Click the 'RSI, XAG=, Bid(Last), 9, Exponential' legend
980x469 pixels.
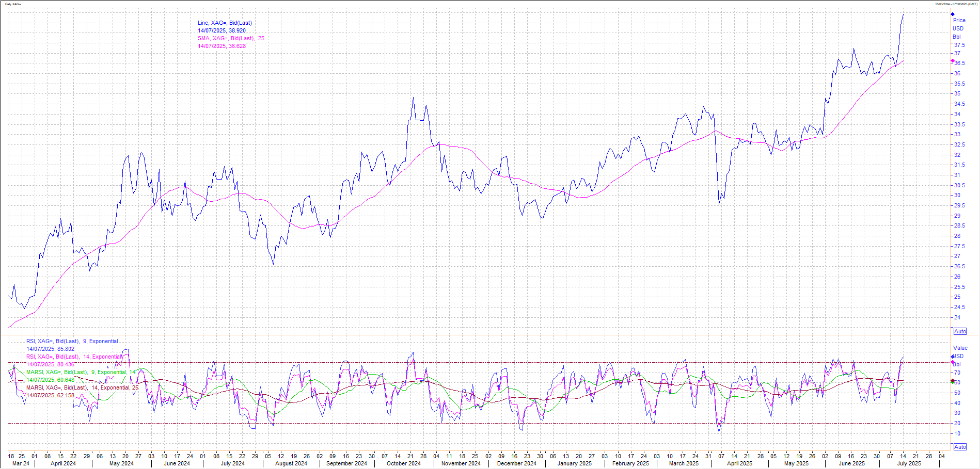point(72,341)
